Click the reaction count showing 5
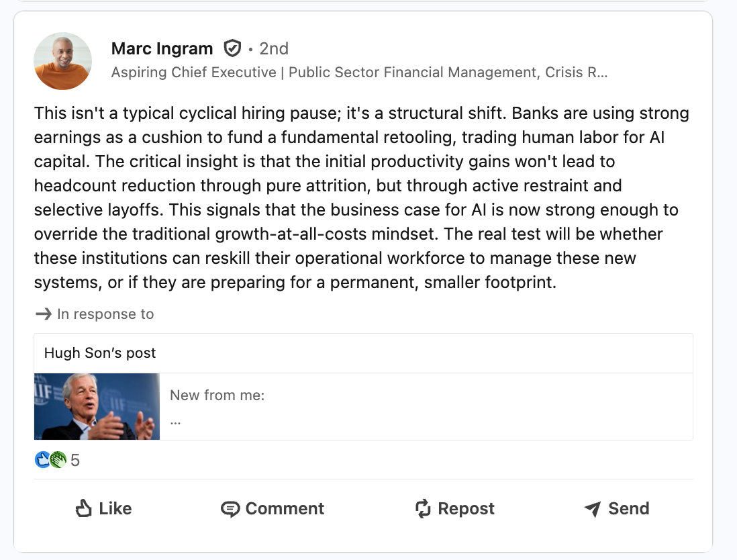The width and height of the screenshot is (737, 560). tap(75, 461)
